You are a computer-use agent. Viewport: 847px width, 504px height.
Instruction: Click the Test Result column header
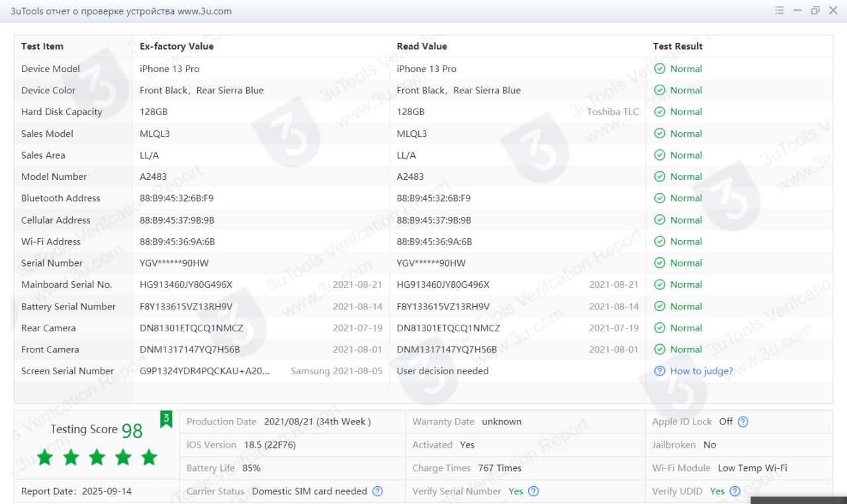(x=678, y=46)
